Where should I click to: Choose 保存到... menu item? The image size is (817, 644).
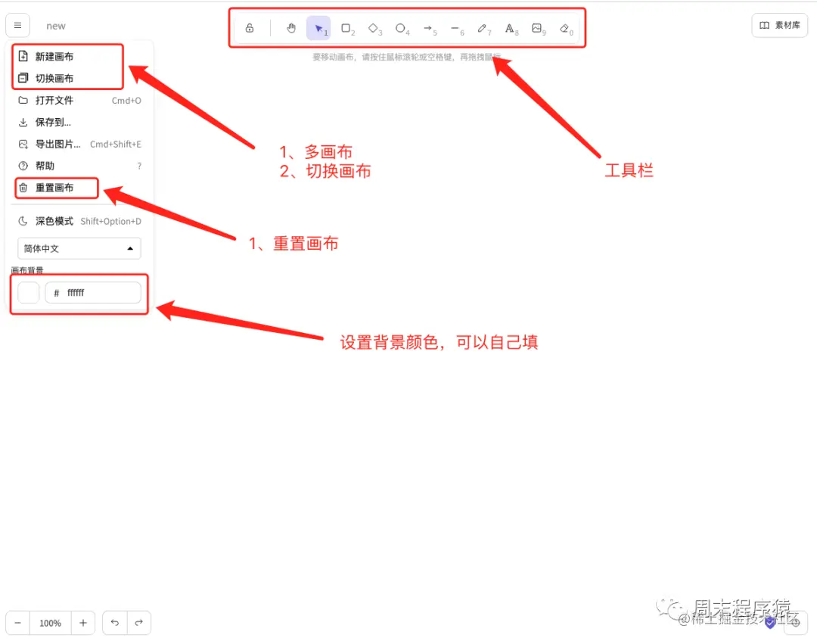(x=79, y=122)
